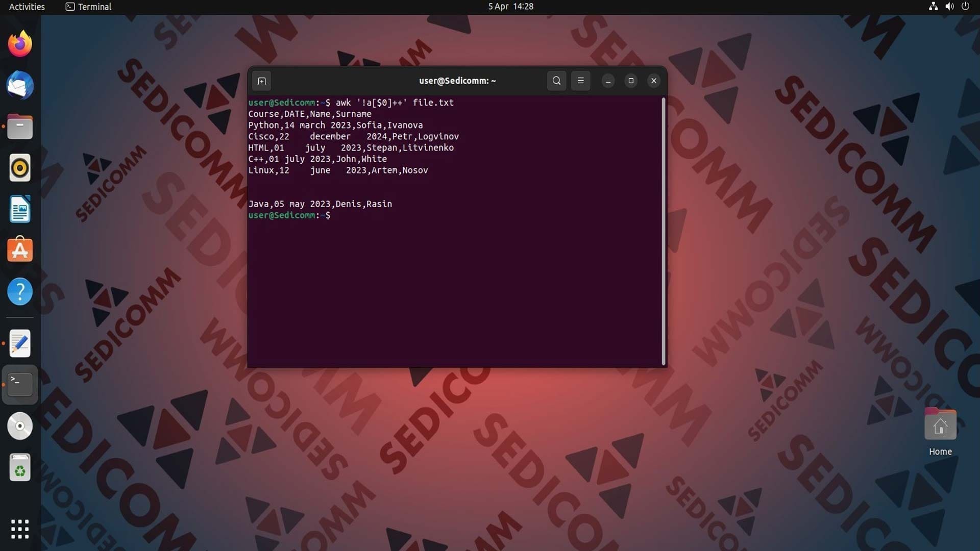The height and width of the screenshot is (551, 980).
Task: Click the HTML,01 july 2023 output line
Action: pyautogui.click(x=351, y=147)
